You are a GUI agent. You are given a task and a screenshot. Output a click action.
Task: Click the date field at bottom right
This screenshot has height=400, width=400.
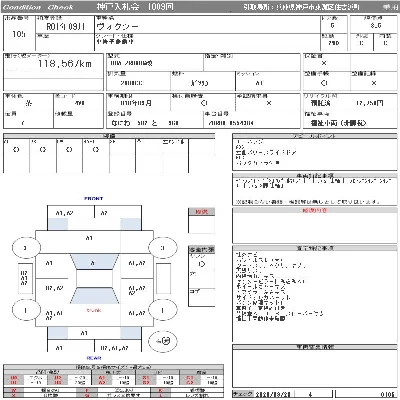(x=273, y=394)
